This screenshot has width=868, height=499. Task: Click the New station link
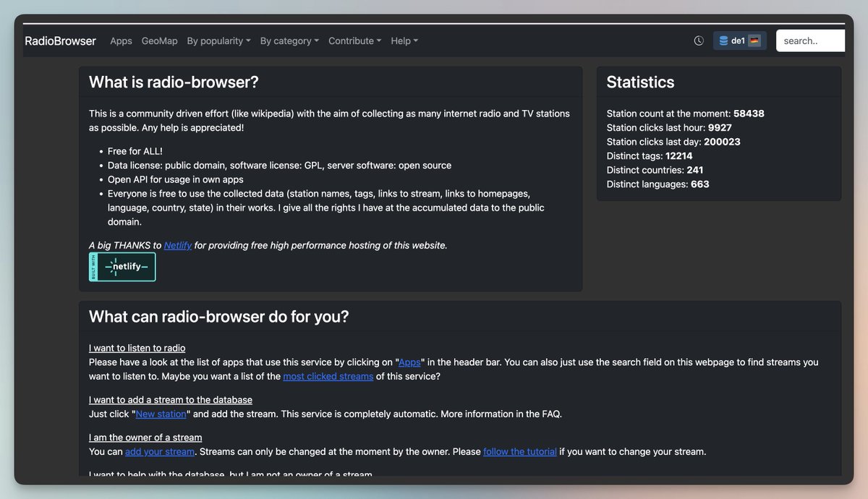click(161, 414)
